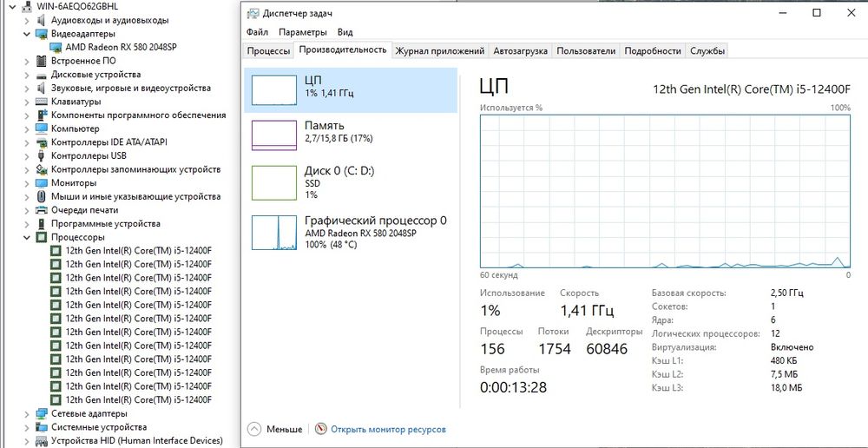Select the ЦП performance item
This screenshot has width=868, height=448.
tap(351, 90)
